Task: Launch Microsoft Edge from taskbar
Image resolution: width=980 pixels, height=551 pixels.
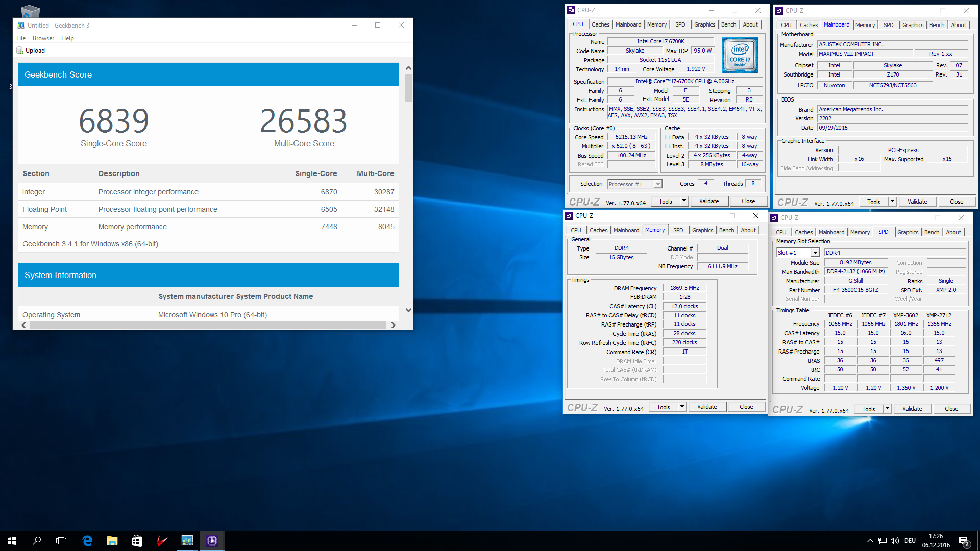Action: pyautogui.click(x=87, y=541)
